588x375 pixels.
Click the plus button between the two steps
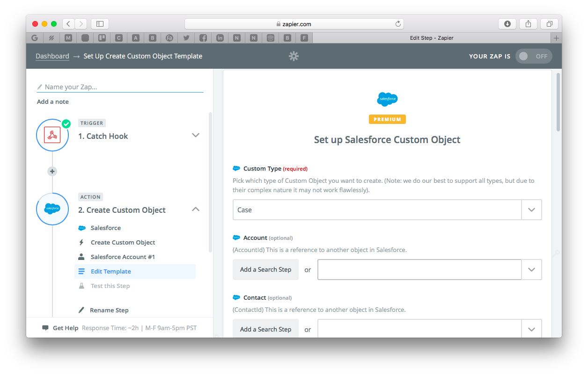click(52, 171)
